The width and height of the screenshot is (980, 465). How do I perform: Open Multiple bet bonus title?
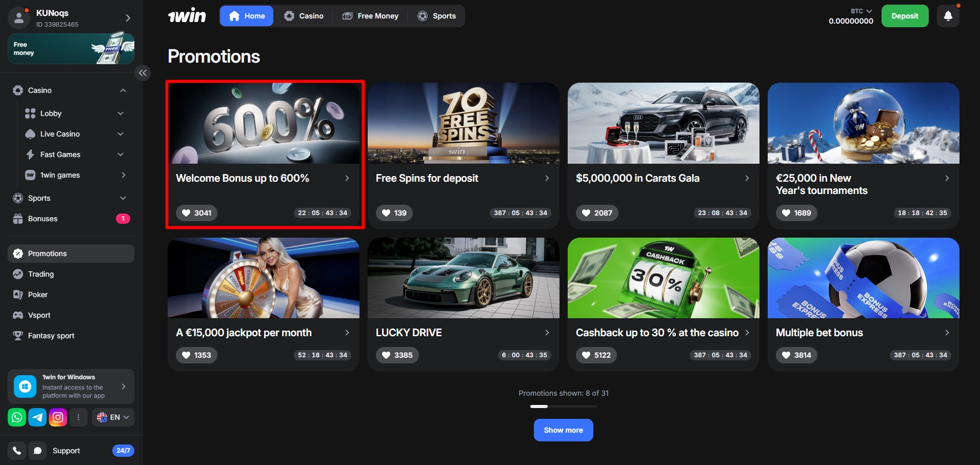[819, 333]
